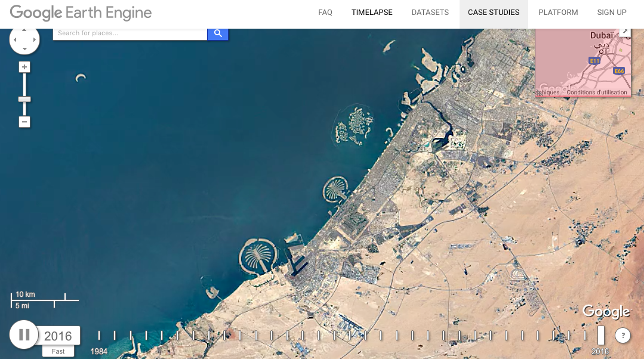Open the help question mark button
Screen dimensions: 644x359
tap(623, 335)
